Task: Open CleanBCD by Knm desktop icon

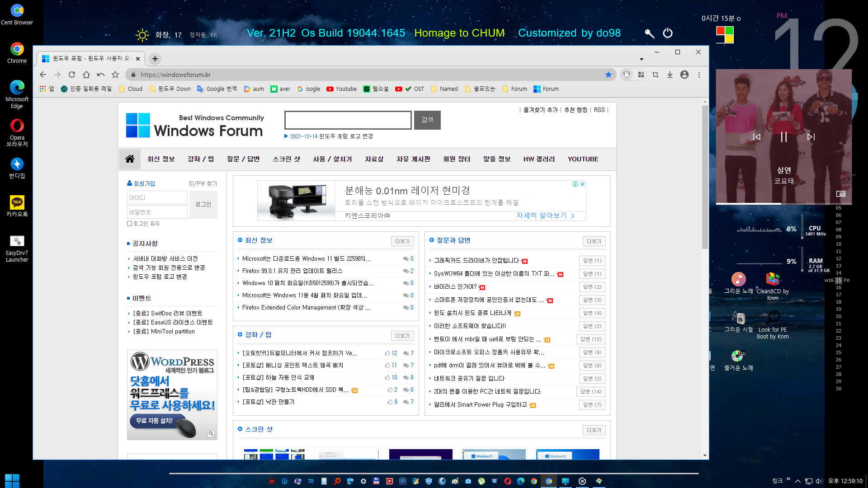Action: [773, 286]
